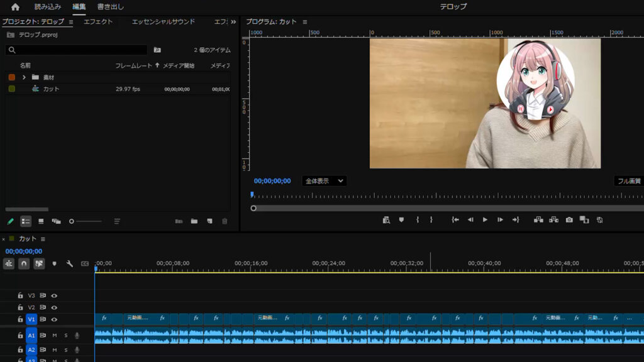The height and width of the screenshot is (362, 644).
Task: Open the フル画質 playback resolution dropdown
Action: pos(628,181)
